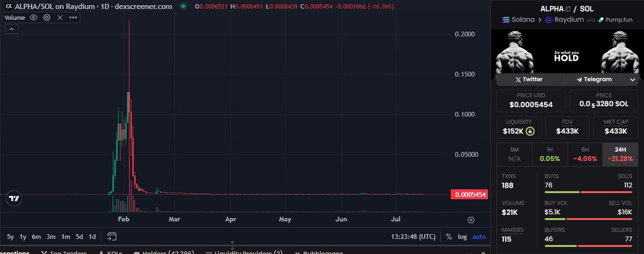Screen dimensions: 644x254
Task: Open the timezone menu at 13:23:48 (UTC)
Action: (x=414, y=236)
